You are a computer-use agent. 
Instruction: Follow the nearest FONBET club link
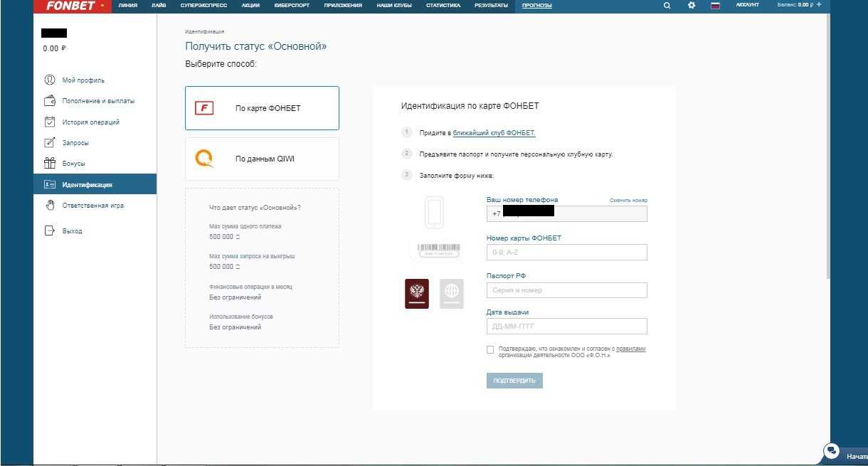point(494,133)
